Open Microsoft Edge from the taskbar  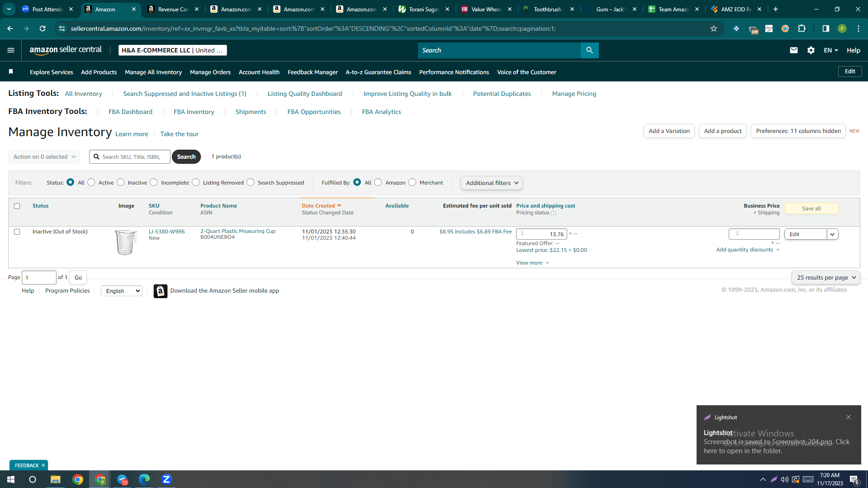coord(144,479)
